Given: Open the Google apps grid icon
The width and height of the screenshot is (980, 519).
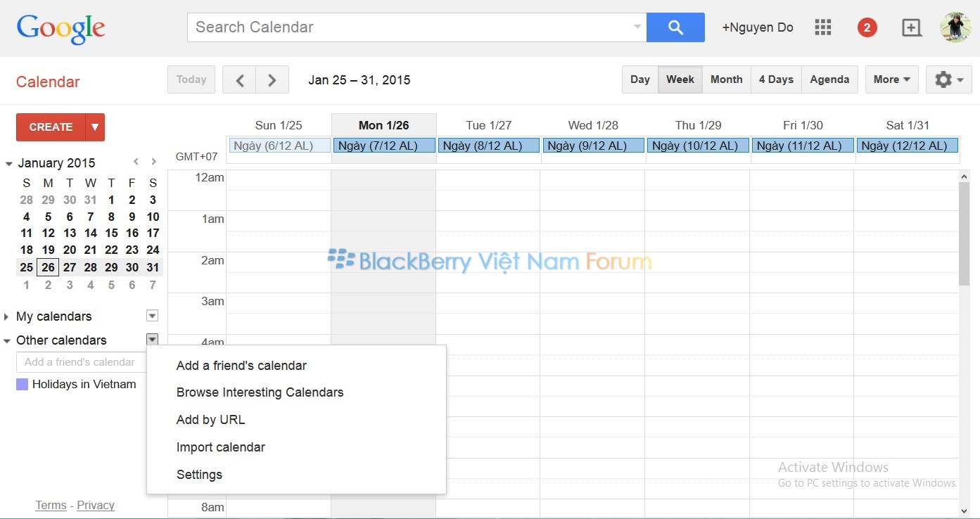Looking at the screenshot, I should tap(823, 27).
